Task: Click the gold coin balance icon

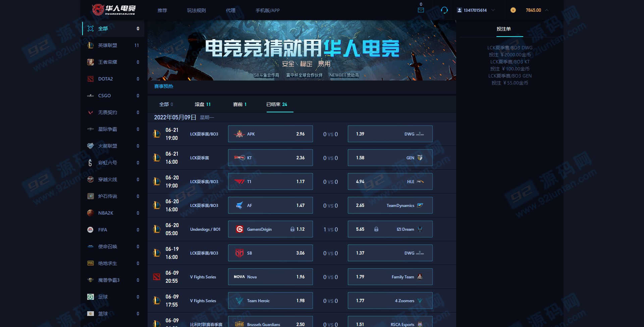Action: tap(513, 10)
